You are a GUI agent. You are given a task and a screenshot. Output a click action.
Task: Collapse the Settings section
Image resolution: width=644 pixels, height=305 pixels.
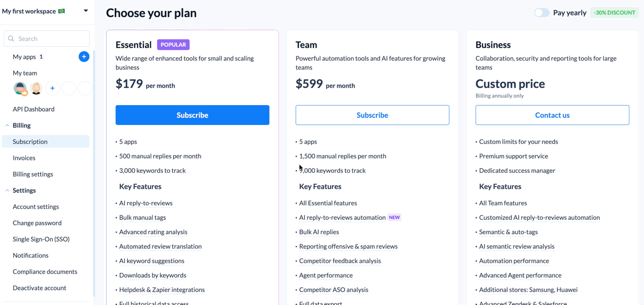[x=7, y=190]
